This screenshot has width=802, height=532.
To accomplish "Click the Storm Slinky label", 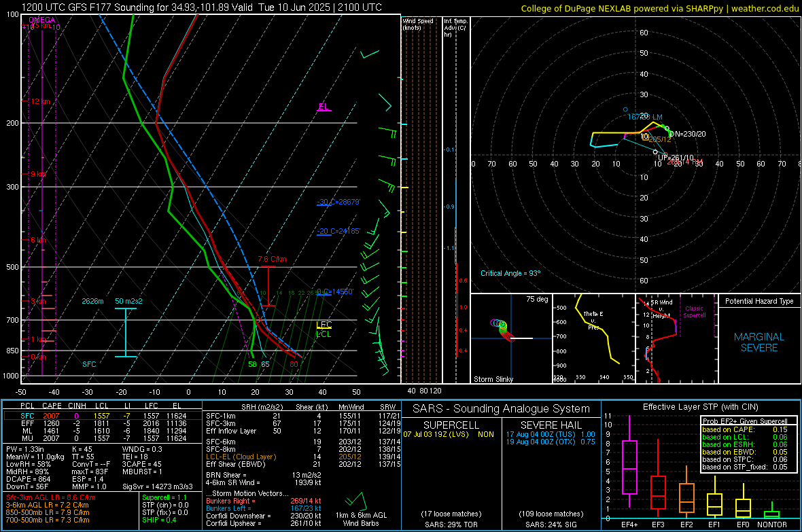I will click(493, 379).
